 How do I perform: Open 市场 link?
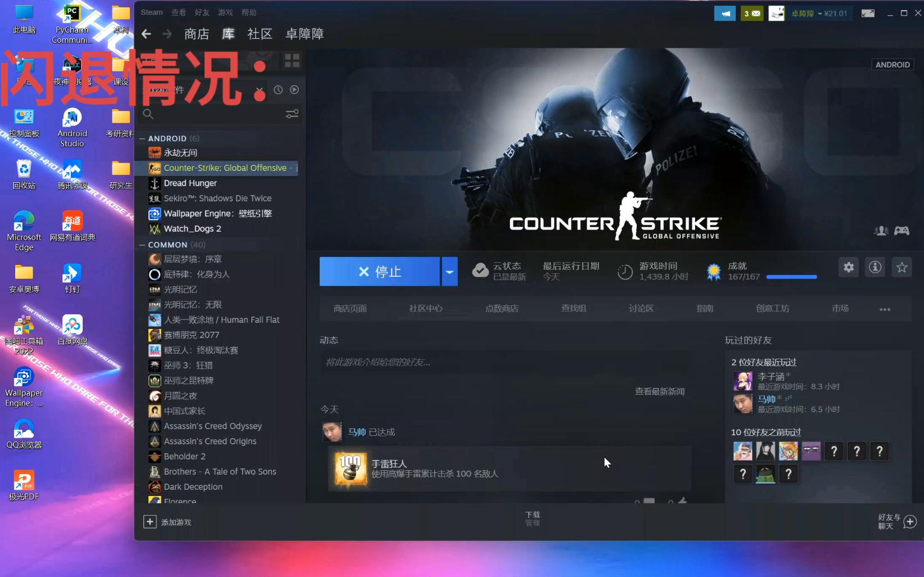[840, 308]
